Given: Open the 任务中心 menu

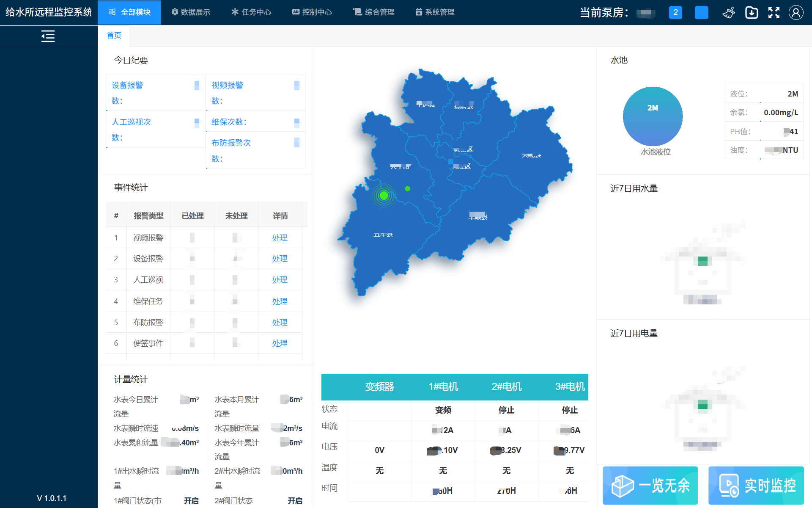Looking at the screenshot, I should 251,12.
